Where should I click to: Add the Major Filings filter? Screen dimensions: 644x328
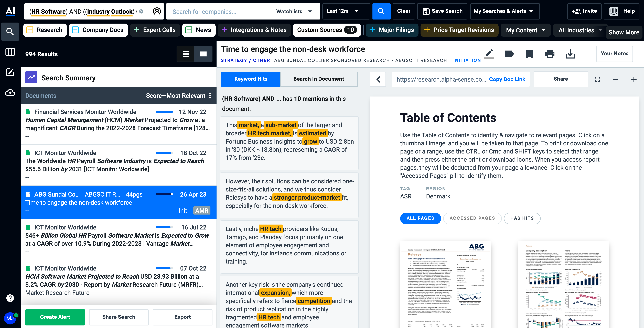point(392,30)
